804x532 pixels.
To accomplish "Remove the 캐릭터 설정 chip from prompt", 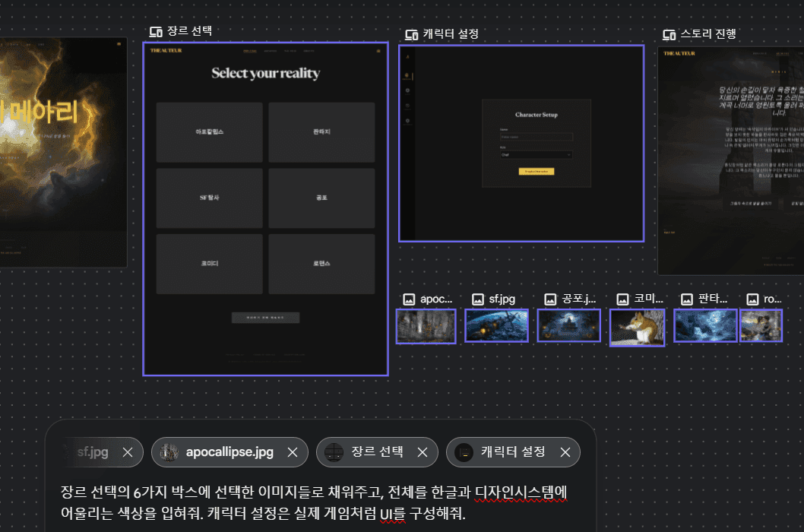I will tap(565, 452).
